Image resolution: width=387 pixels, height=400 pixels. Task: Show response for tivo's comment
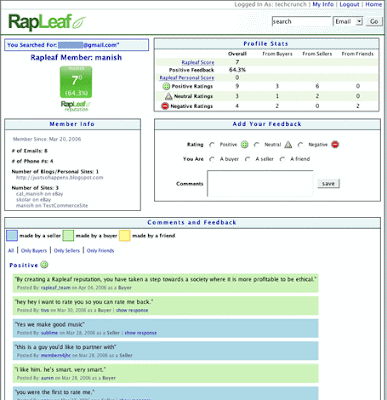(132, 310)
